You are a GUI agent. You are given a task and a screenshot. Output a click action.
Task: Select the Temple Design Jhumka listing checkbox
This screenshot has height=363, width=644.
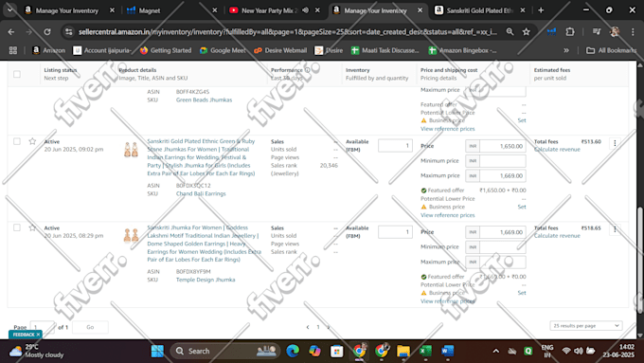coord(17,227)
